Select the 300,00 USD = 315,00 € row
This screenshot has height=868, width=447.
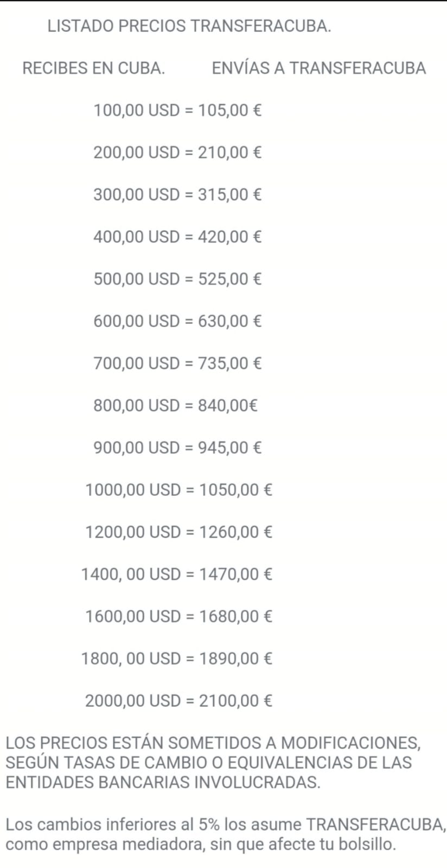point(177,195)
